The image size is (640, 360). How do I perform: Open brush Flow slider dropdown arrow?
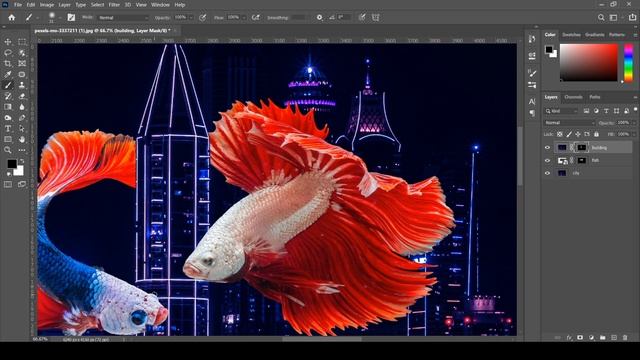[244, 18]
